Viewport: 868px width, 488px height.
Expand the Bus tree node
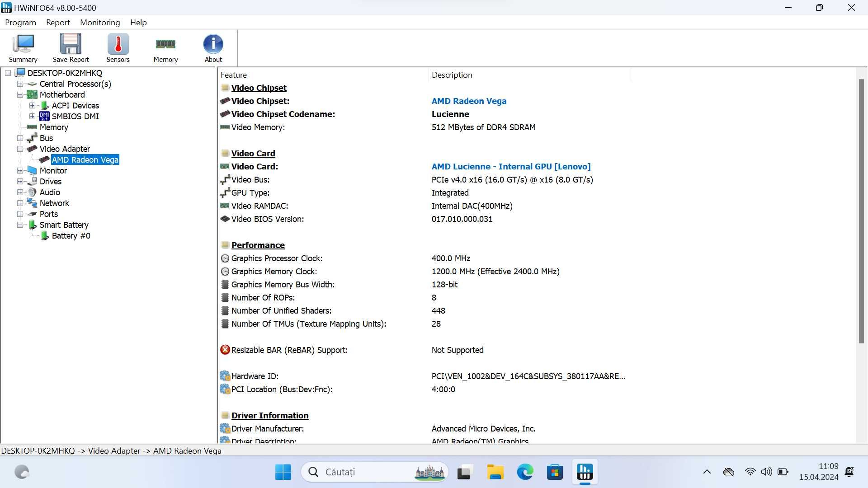(20, 138)
